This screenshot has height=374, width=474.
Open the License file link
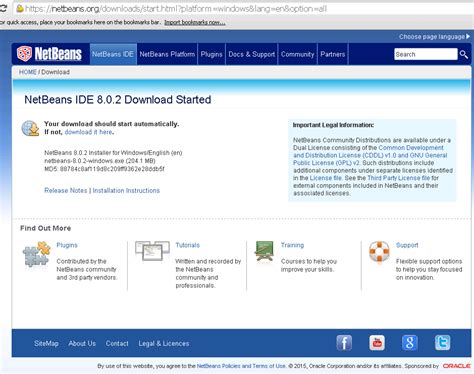[x=325, y=178]
